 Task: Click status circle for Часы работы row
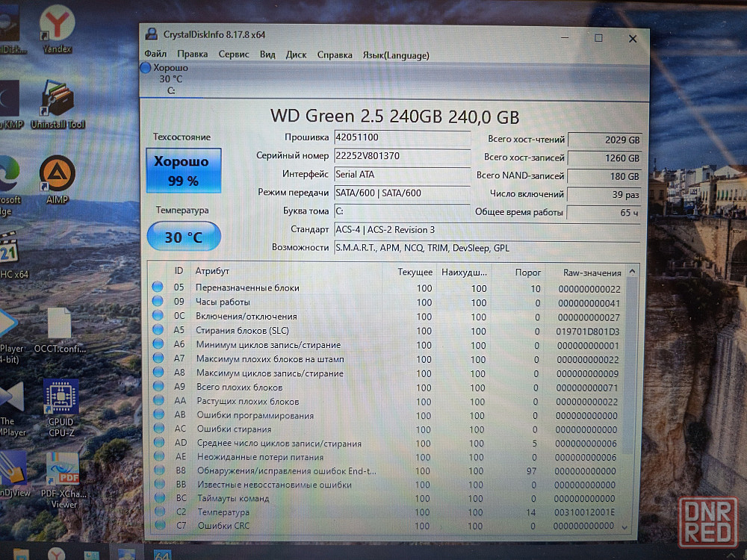(x=158, y=301)
